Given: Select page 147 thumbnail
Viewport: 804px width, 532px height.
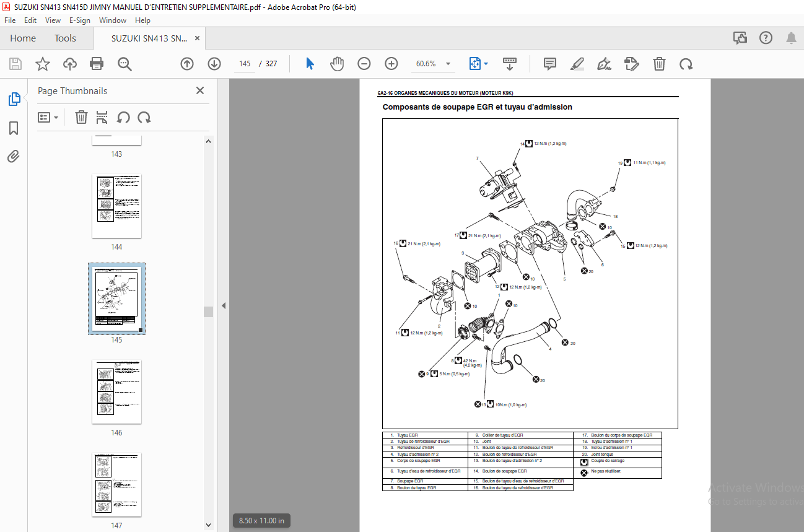Looking at the screenshot, I should (x=117, y=484).
